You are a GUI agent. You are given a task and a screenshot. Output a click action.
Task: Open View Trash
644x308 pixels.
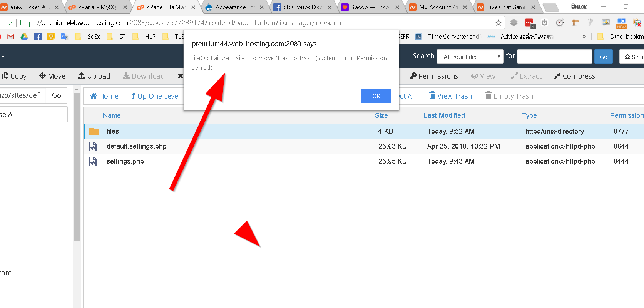(x=450, y=96)
